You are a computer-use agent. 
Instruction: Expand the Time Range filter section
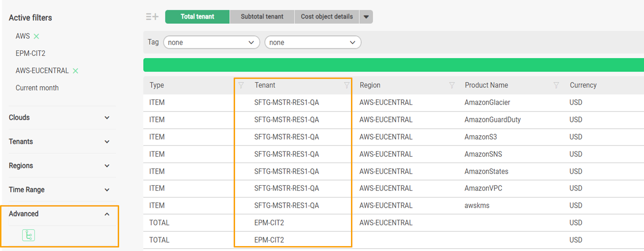[x=107, y=190]
